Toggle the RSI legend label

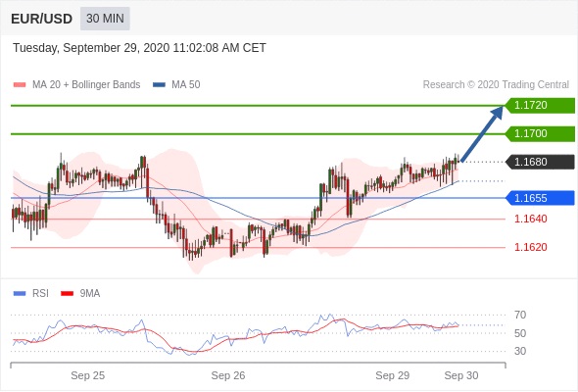[x=40, y=294]
